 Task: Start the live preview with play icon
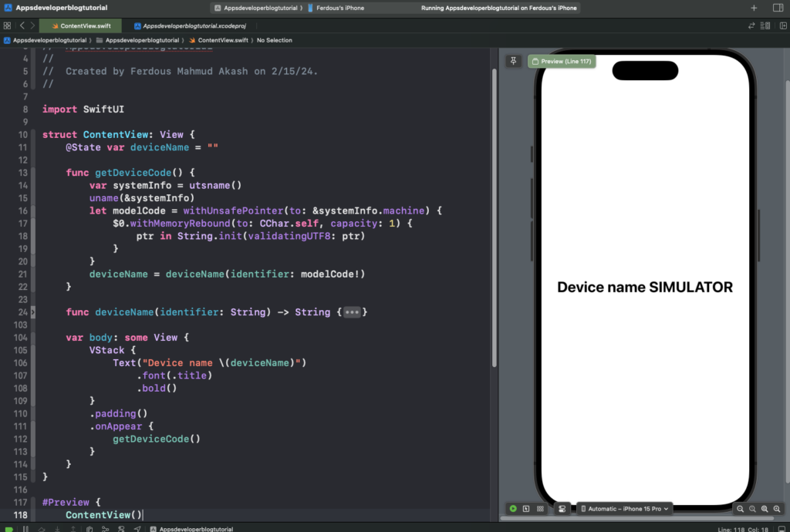(x=513, y=508)
